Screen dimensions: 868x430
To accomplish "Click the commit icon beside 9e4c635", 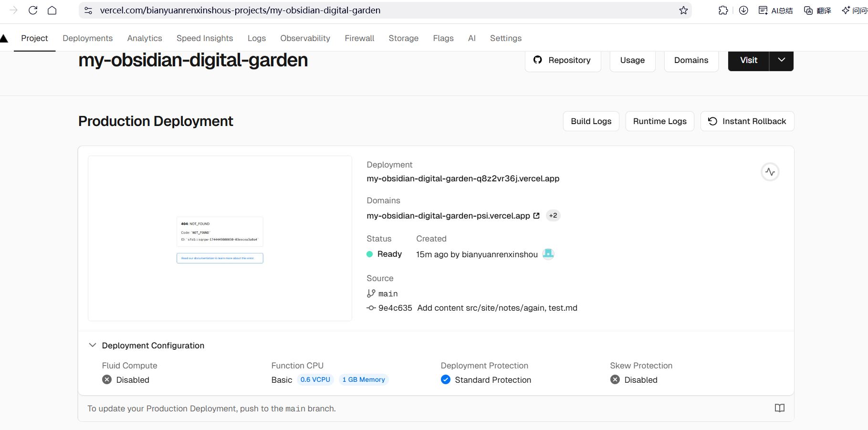I will [371, 308].
